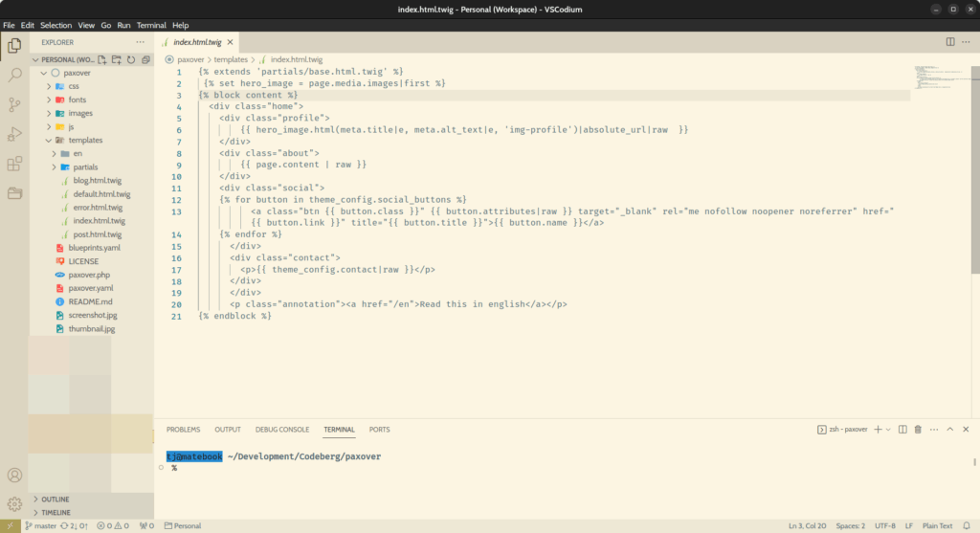
Task: Open paxover.php file
Action: [91, 275]
